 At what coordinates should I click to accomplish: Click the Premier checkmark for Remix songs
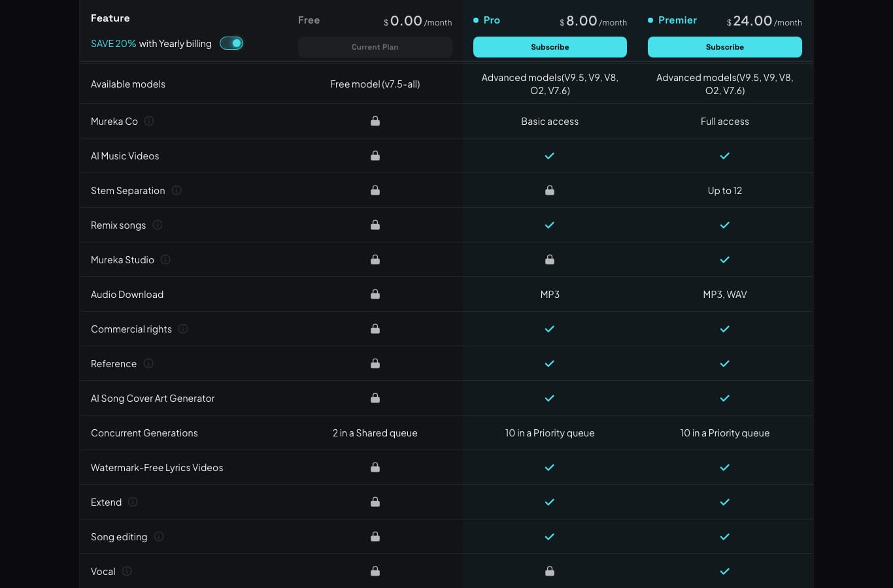[x=724, y=225]
